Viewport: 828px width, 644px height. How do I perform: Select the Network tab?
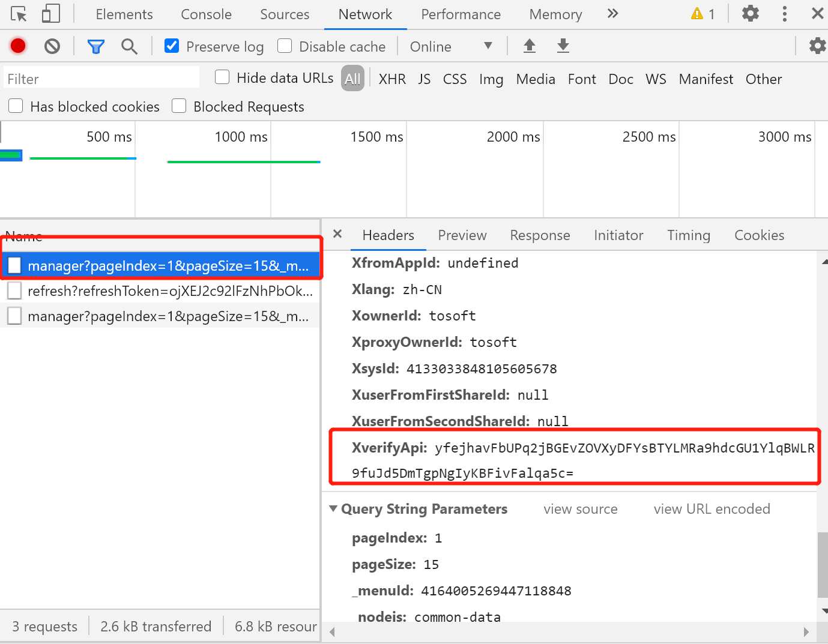pos(365,14)
